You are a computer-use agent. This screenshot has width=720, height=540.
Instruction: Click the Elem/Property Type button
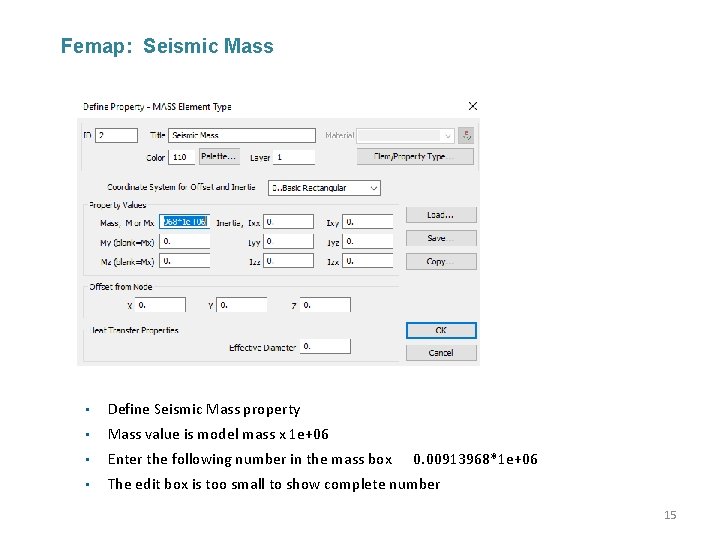coord(415,156)
